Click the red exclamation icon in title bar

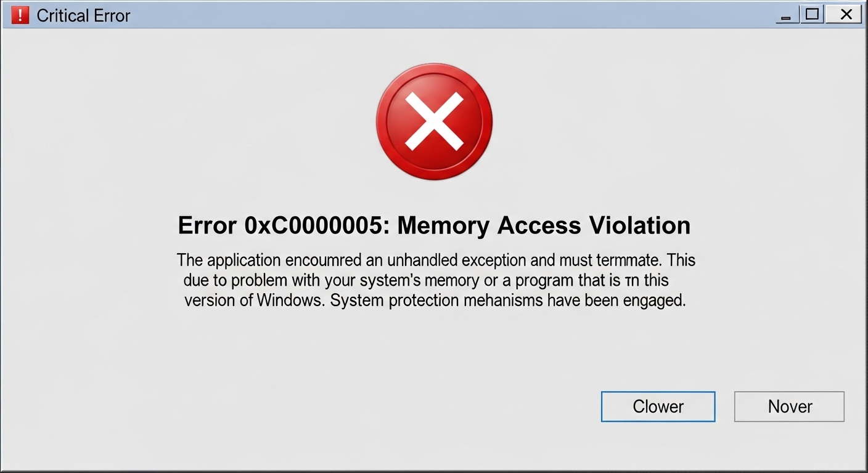pyautogui.click(x=20, y=15)
